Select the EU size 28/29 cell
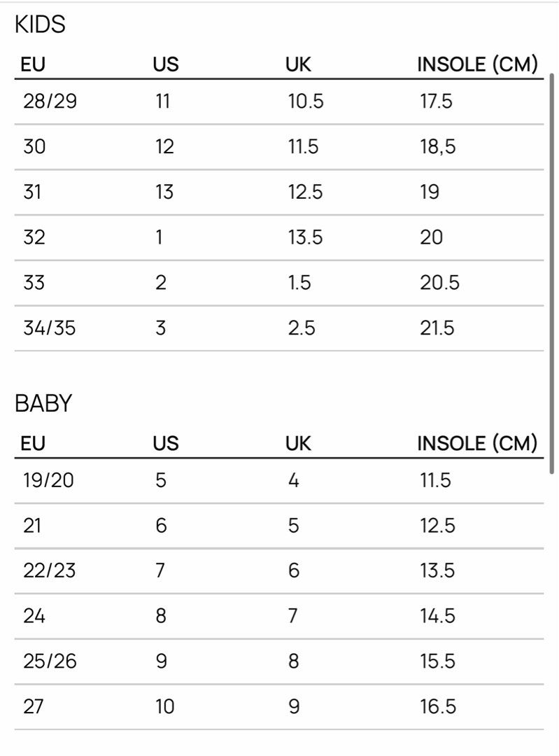Viewport: 559px width, 756px height. pos(50,101)
